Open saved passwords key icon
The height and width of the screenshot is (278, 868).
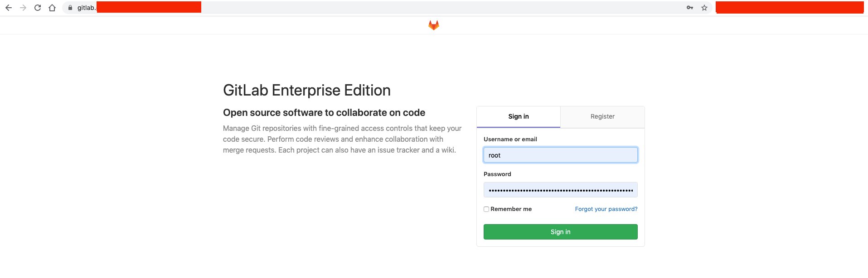pos(690,8)
